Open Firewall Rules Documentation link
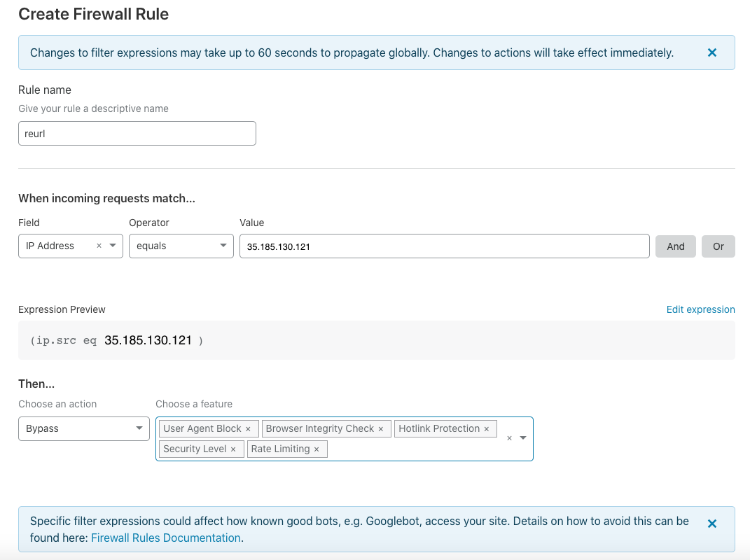The width and height of the screenshot is (750, 560). (166, 538)
